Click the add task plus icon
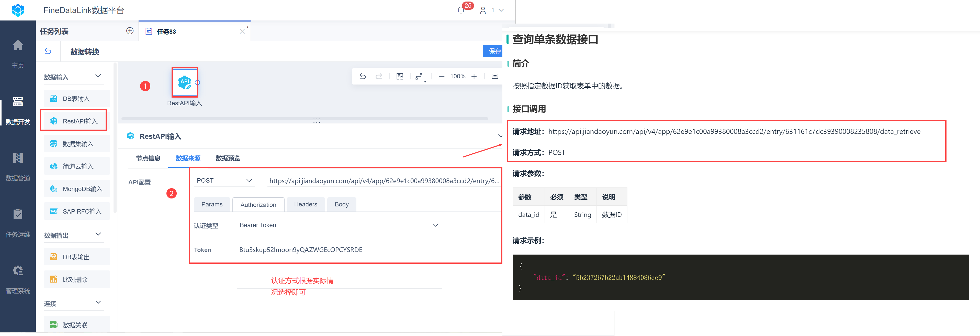Image resolution: width=980 pixels, height=336 pixels. (x=130, y=31)
